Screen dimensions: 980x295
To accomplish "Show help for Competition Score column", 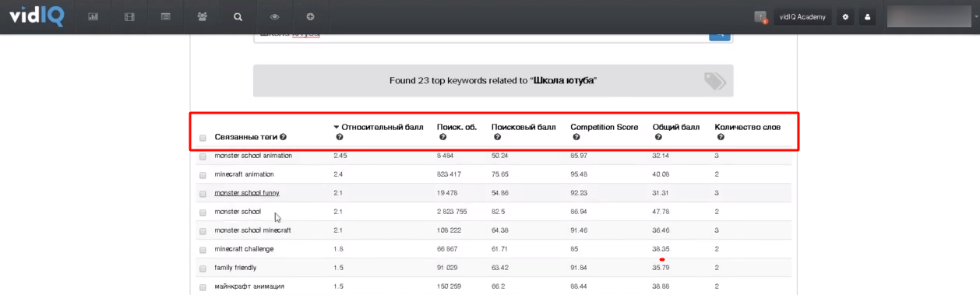I will coord(576,137).
